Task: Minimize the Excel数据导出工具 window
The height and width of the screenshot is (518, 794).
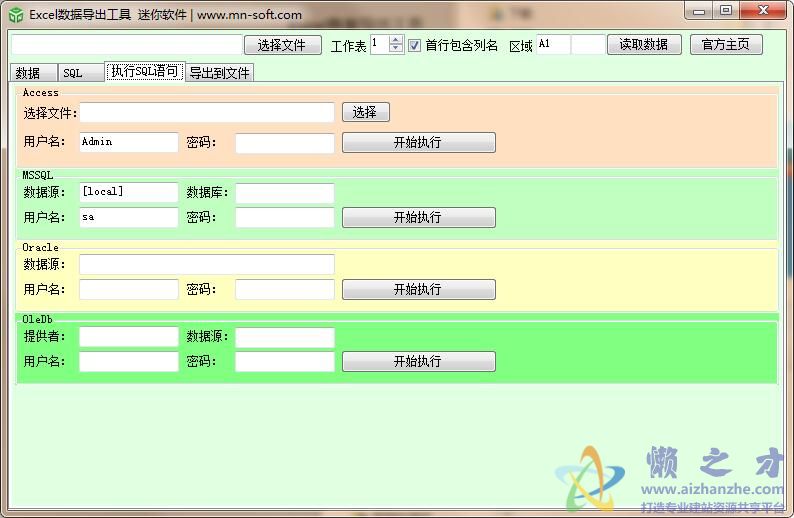Action: 699,11
